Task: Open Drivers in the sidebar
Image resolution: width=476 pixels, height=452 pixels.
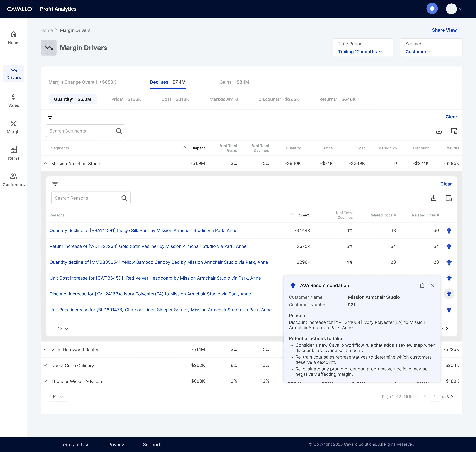Action: coord(14,73)
